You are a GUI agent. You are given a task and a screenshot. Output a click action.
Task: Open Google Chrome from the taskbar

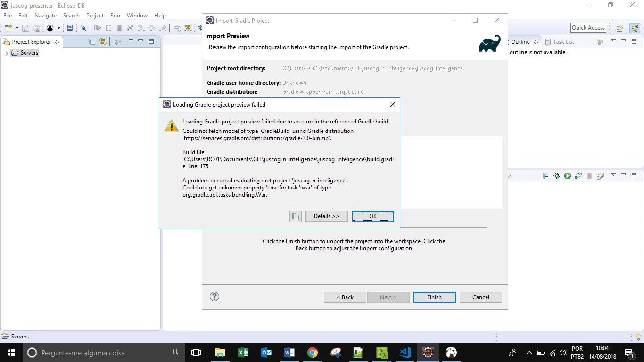point(312,353)
